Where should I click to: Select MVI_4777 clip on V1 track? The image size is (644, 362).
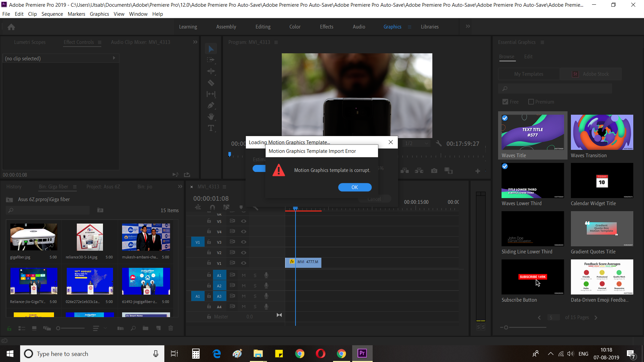pyautogui.click(x=303, y=262)
